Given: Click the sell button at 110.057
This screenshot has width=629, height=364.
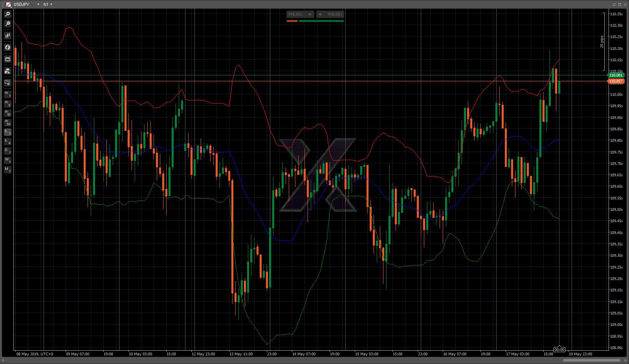Looking at the screenshot, I should (x=300, y=14).
